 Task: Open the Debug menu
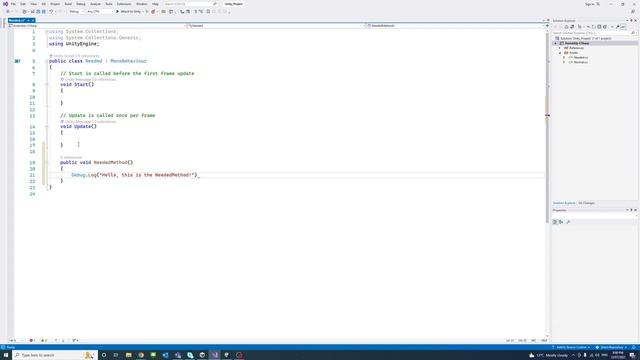click(81, 4)
